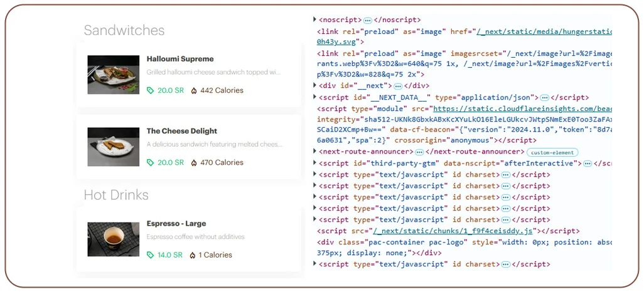Click the 20.0 SR price on Halloumi Supreme
The width and height of the screenshot is (644, 292).
coord(171,91)
